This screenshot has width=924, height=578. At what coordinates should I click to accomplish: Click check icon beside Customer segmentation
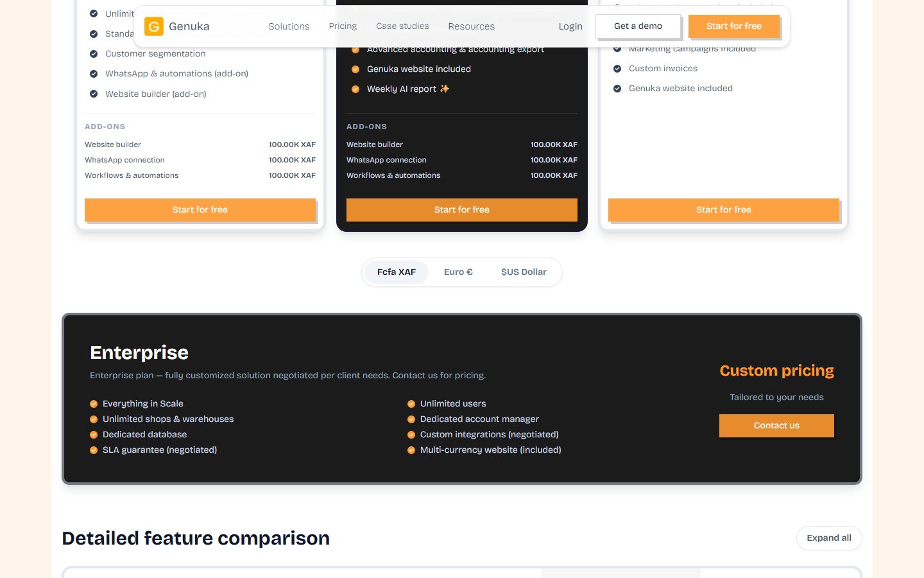tap(94, 54)
